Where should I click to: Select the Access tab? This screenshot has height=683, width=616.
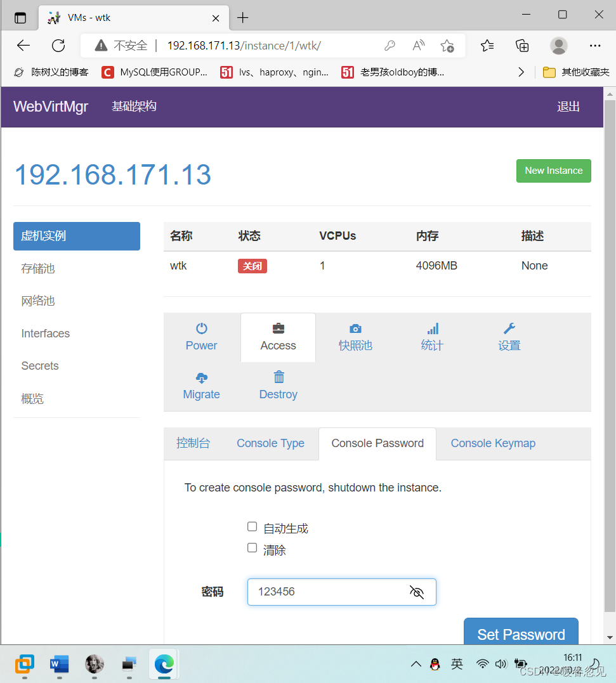[x=278, y=337]
